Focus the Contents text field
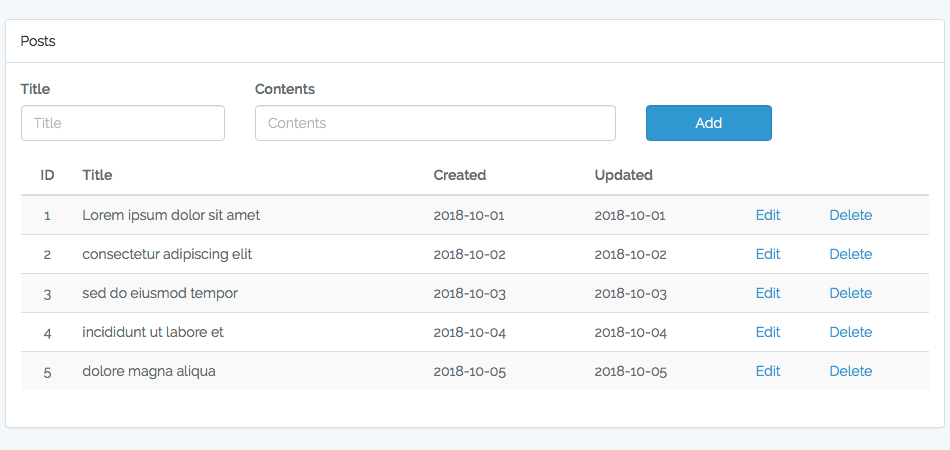The image size is (950, 450). click(x=435, y=123)
